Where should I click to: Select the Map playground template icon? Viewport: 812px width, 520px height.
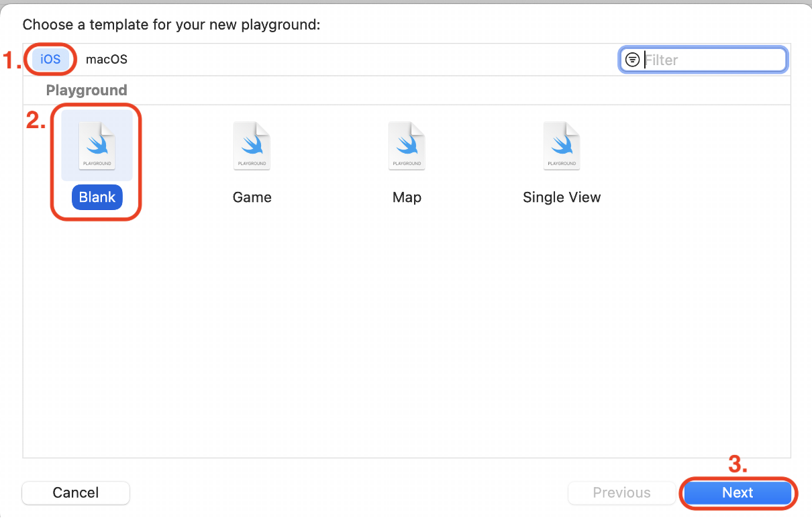(407, 146)
